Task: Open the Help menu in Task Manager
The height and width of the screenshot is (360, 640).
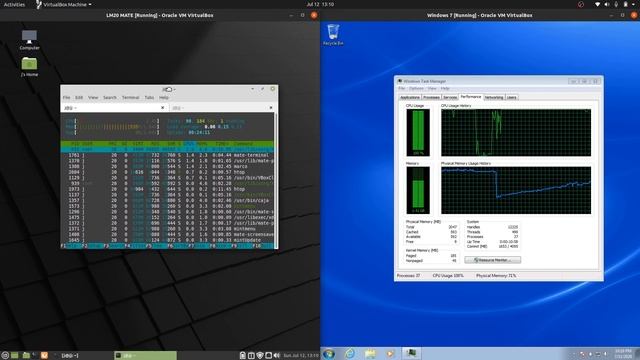Action: tap(445, 89)
